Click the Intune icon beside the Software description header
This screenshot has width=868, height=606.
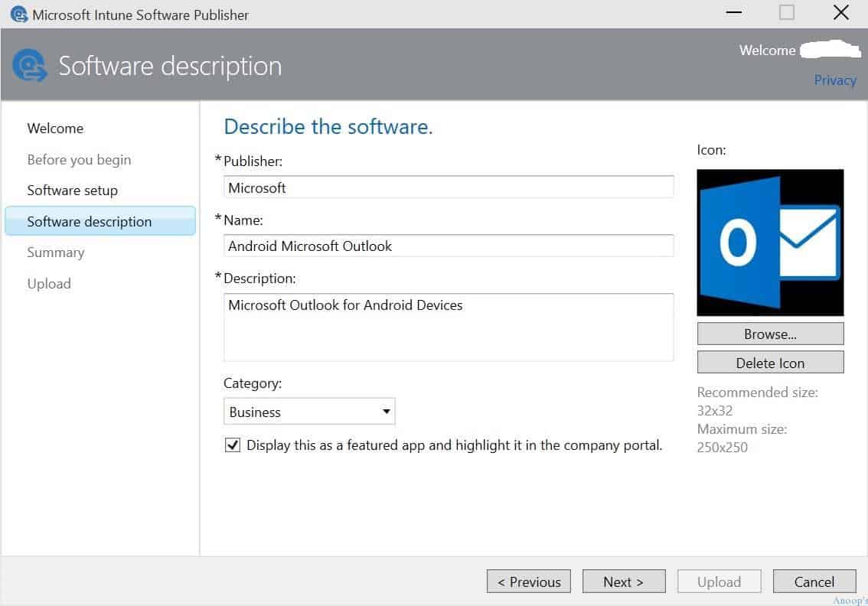tap(29, 65)
